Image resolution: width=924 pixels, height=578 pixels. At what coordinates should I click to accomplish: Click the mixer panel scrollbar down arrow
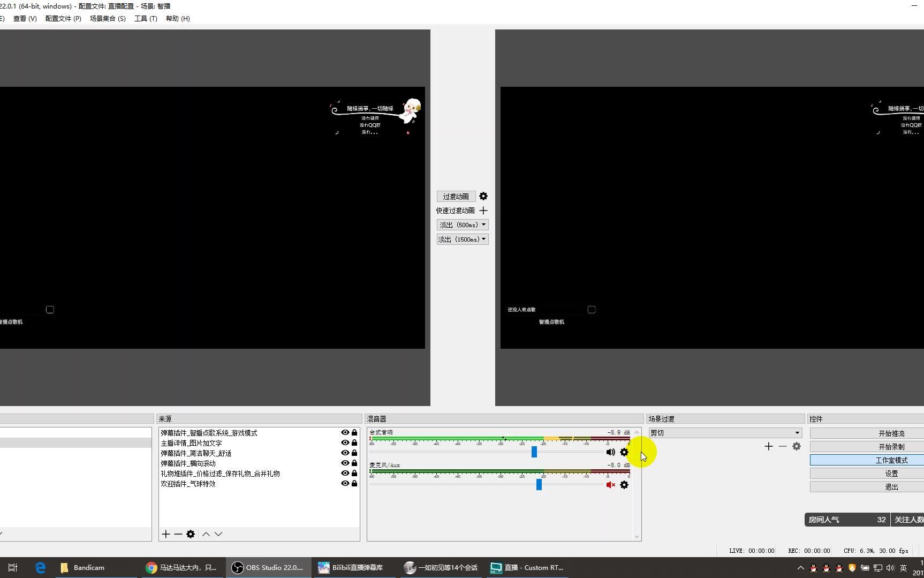[637, 537]
